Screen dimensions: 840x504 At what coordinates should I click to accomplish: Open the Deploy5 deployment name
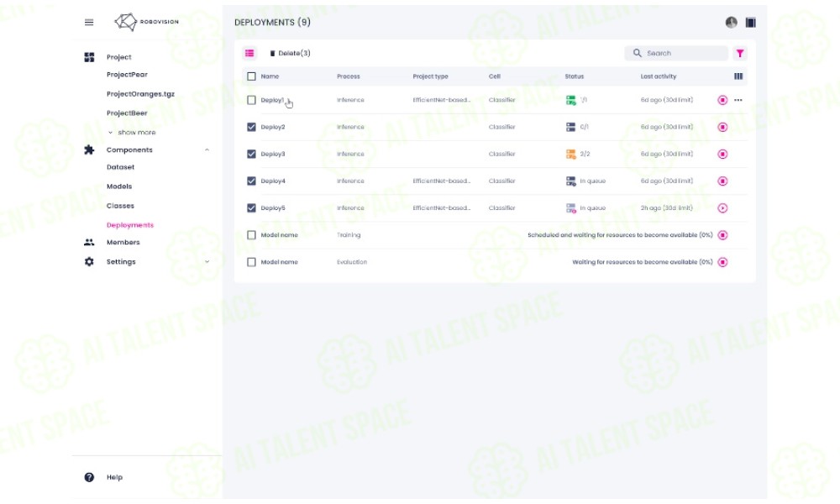point(273,207)
